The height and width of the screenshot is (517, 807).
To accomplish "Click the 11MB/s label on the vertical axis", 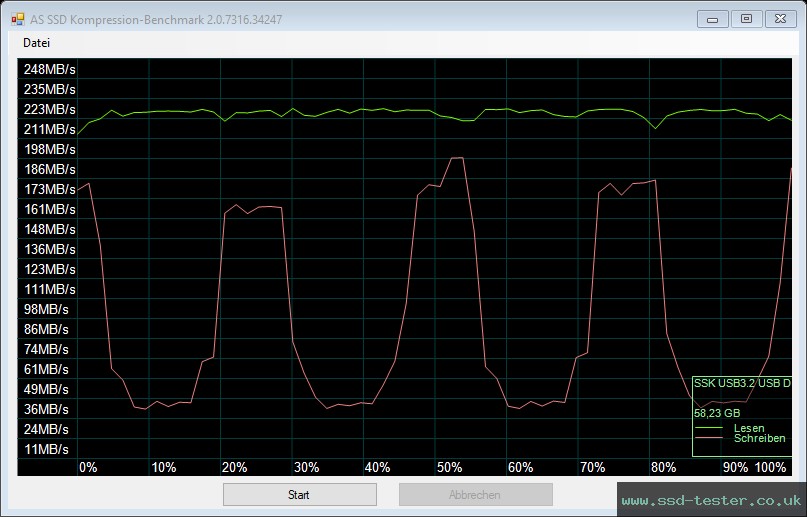I will tap(46, 449).
